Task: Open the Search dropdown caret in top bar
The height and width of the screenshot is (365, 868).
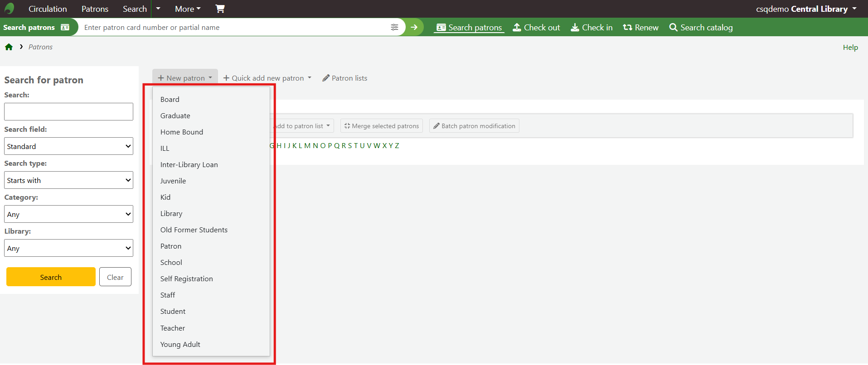Action: tap(158, 9)
